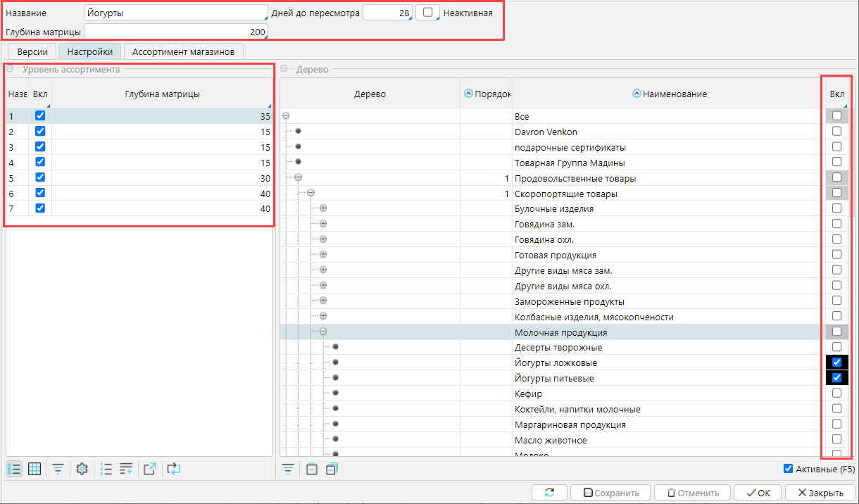Collapse the Уровень ассортимента panel
This screenshot has width=859, height=504.
click(11, 69)
